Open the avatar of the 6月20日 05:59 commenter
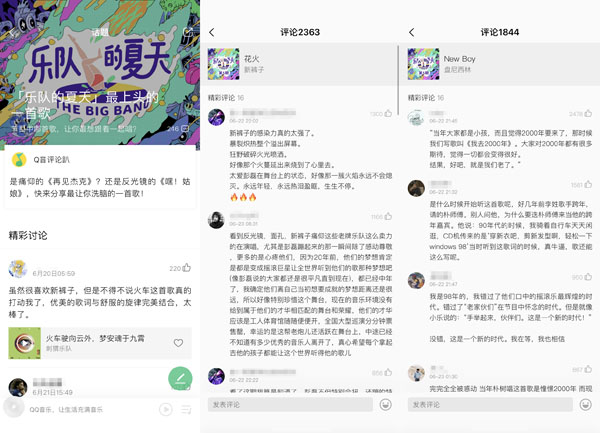 [18, 269]
